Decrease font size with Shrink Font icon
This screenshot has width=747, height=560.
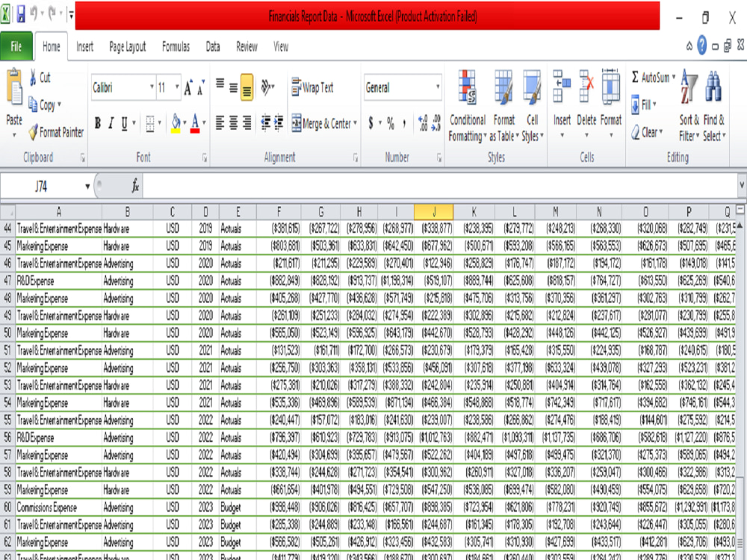(200, 87)
